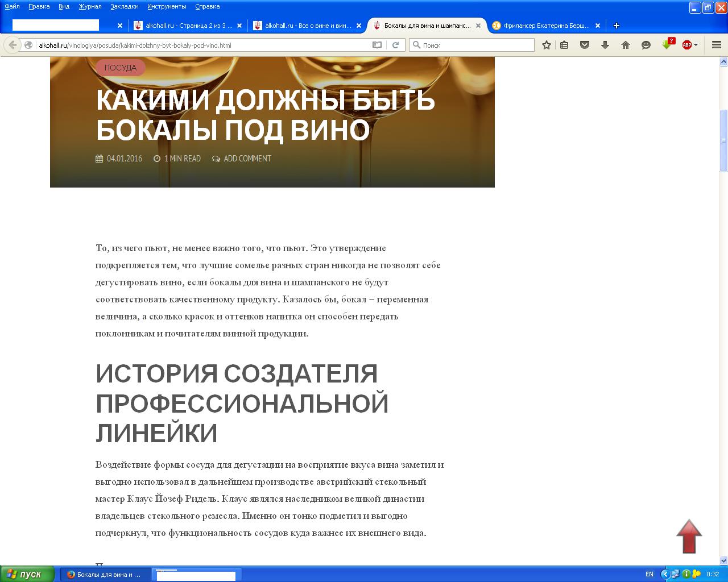Click the article title heading
The height and width of the screenshot is (582, 728).
coord(266,115)
